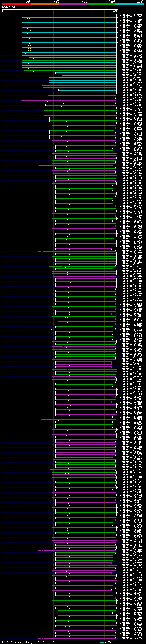Select label UniRef100_A9NLA3
Viewport: 146px width, 644px height.
(x=131, y=70)
